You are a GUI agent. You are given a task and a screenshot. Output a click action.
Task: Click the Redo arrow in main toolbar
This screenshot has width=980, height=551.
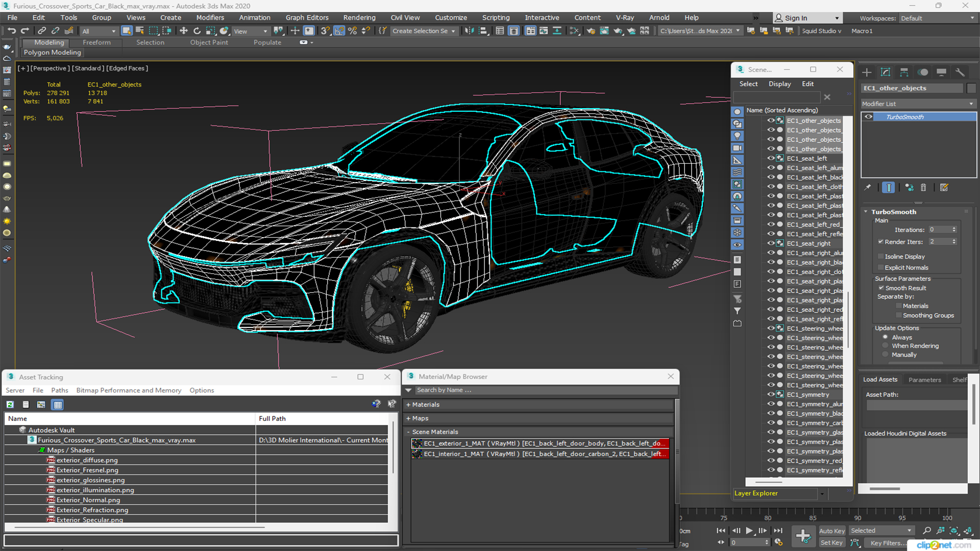pyautogui.click(x=24, y=31)
